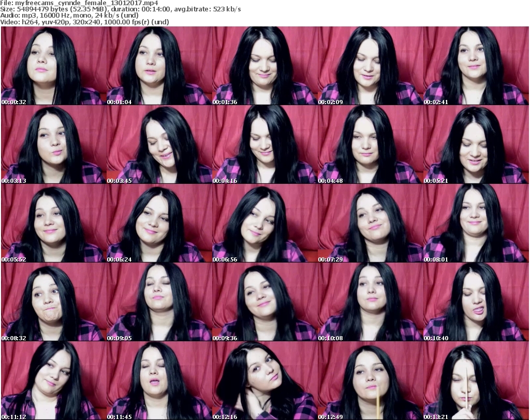Screen dimensions: 530x420
Task: Click the thumbnail at 00:03:45
Action: click(x=159, y=144)
